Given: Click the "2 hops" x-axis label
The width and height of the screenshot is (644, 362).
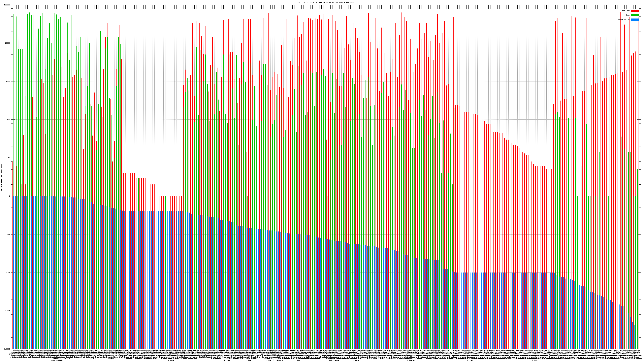Looking at the screenshot, I should 355,360.
